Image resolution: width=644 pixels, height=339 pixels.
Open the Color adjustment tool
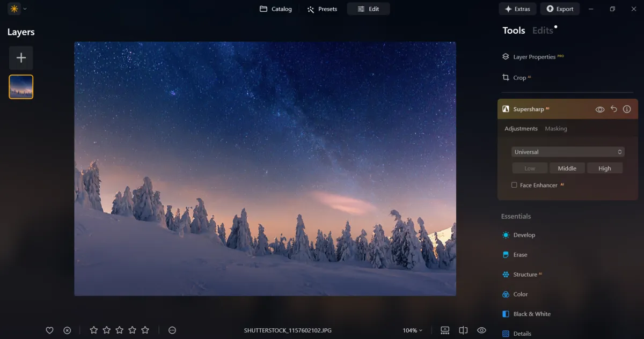[x=520, y=294]
